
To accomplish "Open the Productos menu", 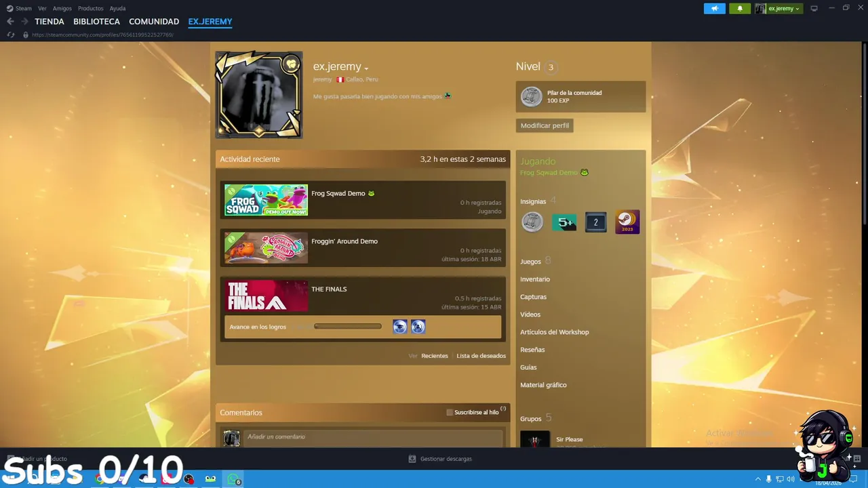I will [90, 8].
